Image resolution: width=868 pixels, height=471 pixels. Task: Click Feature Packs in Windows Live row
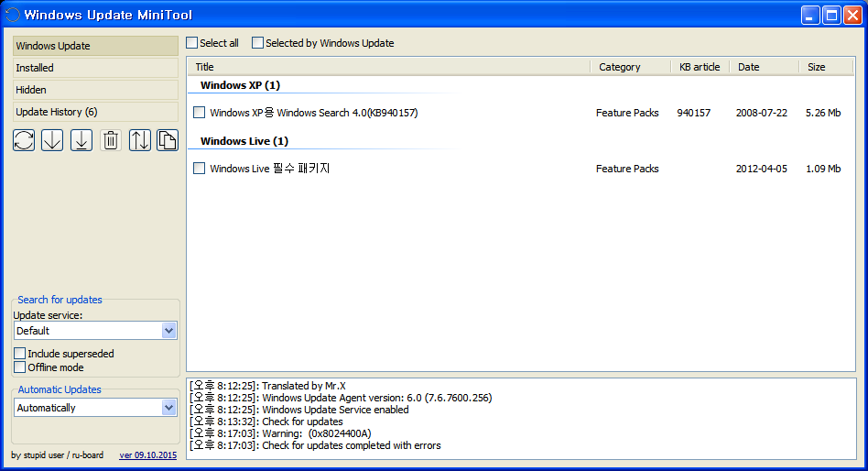click(x=627, y=169)
